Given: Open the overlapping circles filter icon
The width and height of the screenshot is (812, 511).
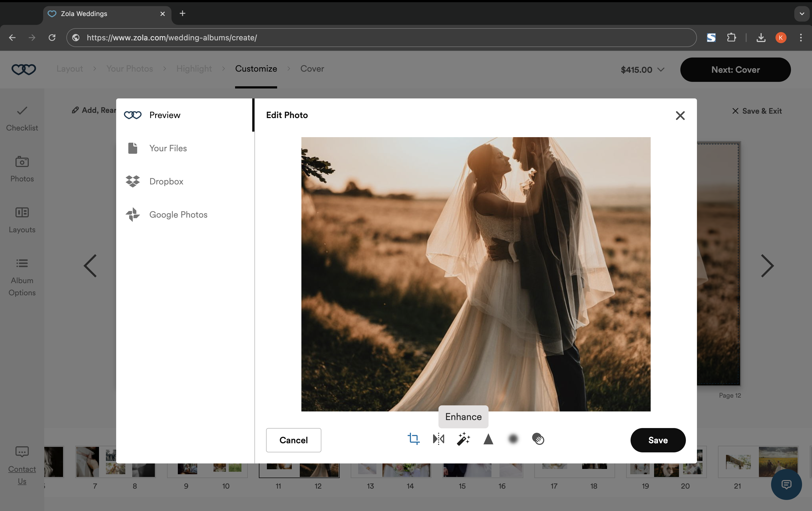Looking at the screenshot, I should click(538, 439).
